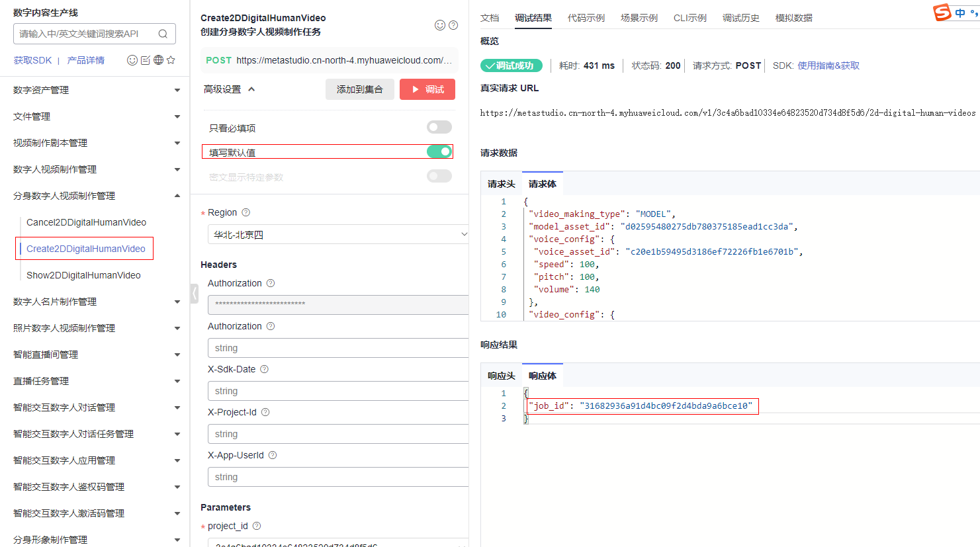Viewport: 980px width, 547px height.
Task: Click help icon beside second Authorization header
Action: tap(271, 326)
